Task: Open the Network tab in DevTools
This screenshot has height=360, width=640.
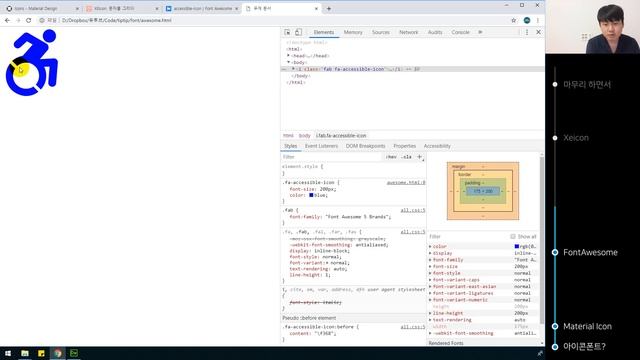Action: pos(409,32)
